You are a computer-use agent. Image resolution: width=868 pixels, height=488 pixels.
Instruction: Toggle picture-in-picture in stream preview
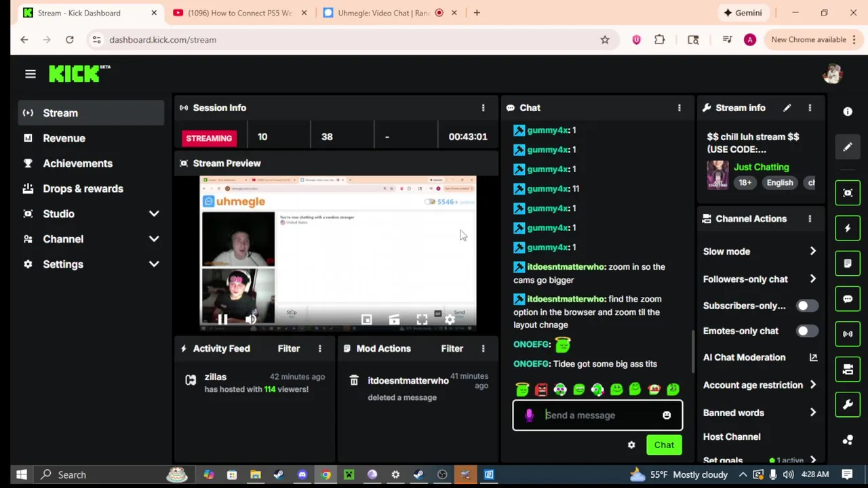point(366,319)
